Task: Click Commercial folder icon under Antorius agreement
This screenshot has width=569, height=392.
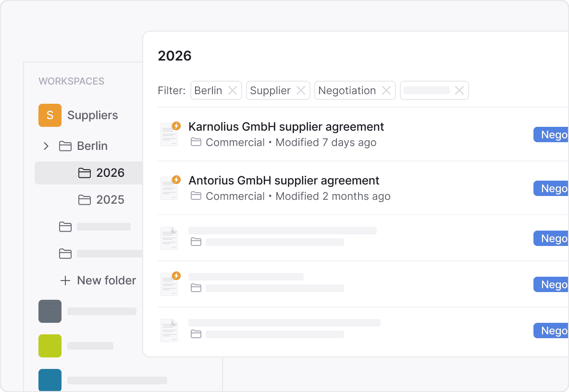Action: point(196,196)
